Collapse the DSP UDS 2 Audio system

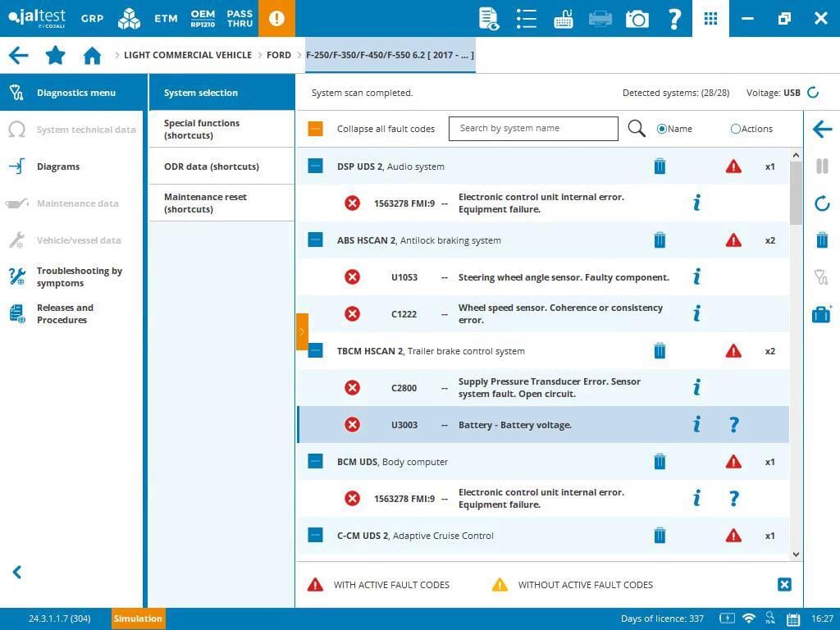tap(316, 167)
